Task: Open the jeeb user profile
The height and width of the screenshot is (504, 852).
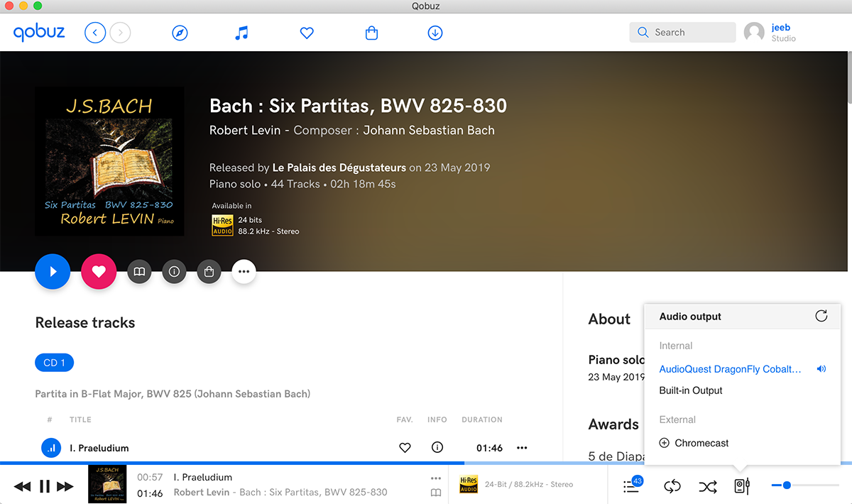Action: 770,33
